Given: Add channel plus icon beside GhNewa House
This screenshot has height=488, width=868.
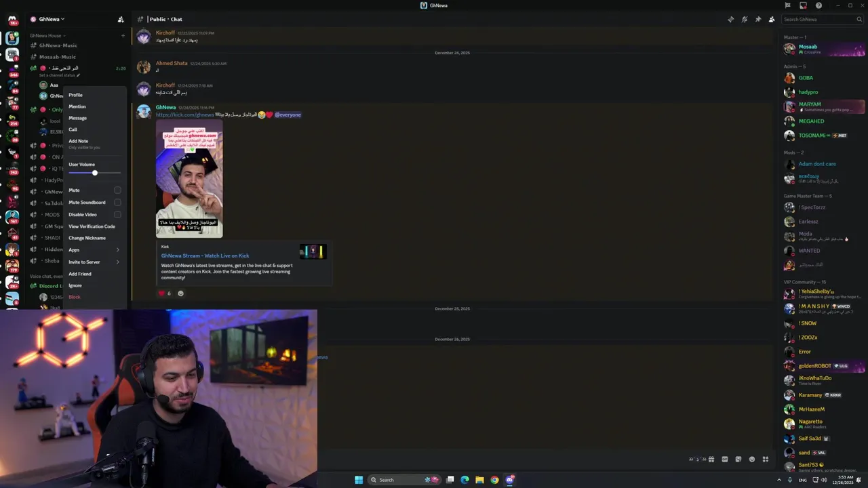Looking at the screenshot, I should click(123, 35).
